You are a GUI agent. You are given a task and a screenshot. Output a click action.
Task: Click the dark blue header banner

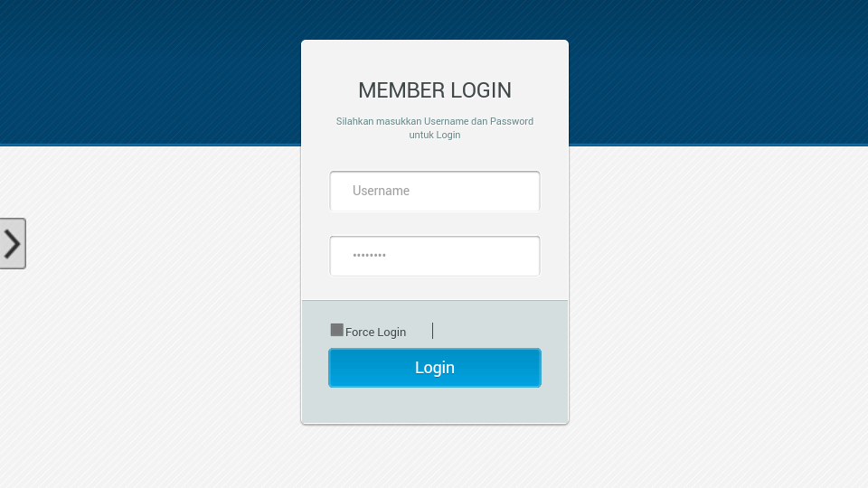pyautogui.click(x=149, y=72)
